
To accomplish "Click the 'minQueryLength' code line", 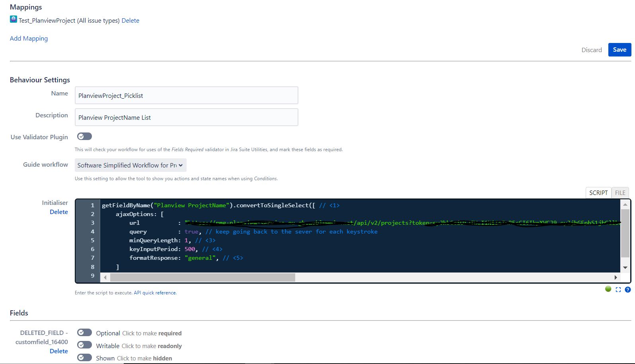I will pyautogui.click(x=172, y=240).
